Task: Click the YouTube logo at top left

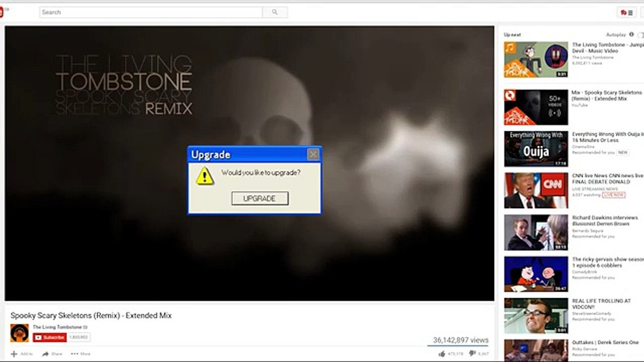Action: click(2, 12)
